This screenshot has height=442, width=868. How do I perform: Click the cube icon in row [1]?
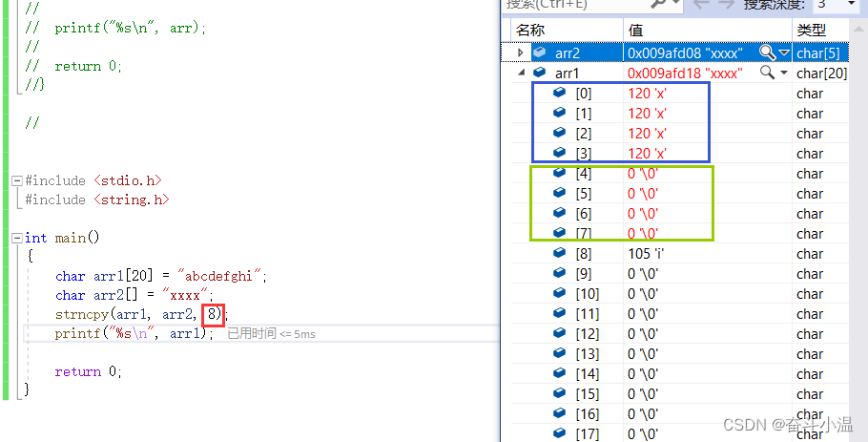point(560,113)
